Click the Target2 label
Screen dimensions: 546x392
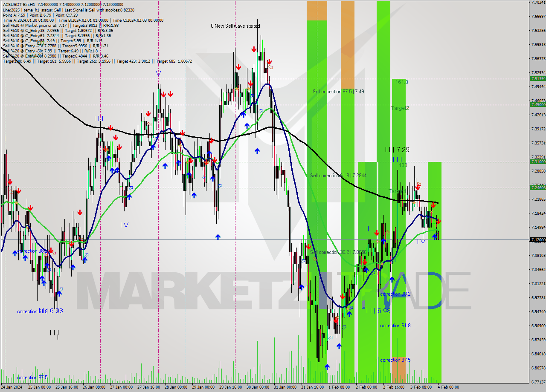pos(400,108)
